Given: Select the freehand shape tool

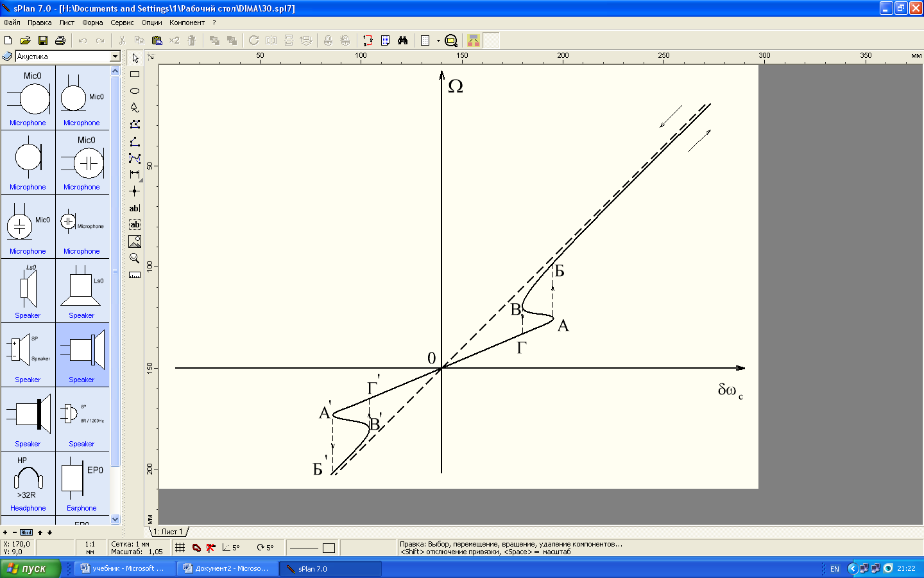Looking at the screenshot, I should (135, 108).
